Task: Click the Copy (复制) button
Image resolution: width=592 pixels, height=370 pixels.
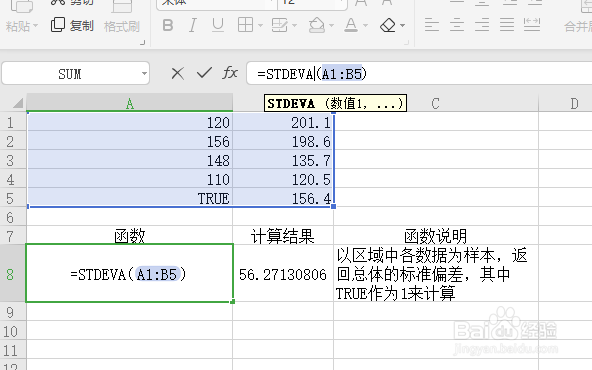Action: pos(72,25)
